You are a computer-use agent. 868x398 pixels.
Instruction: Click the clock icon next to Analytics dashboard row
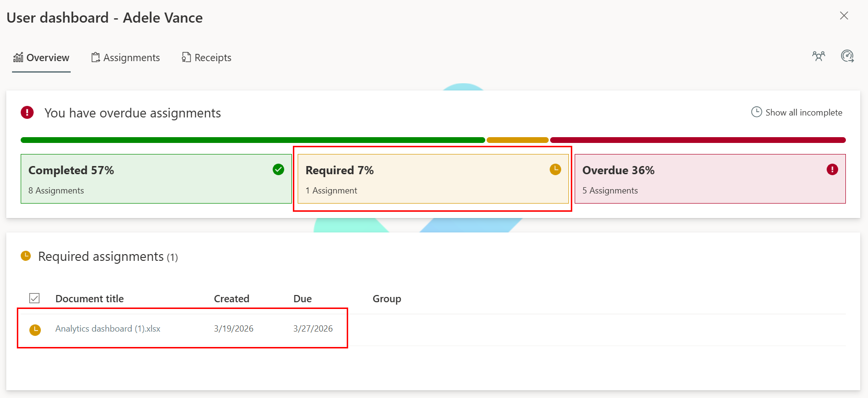coord(36,329)
